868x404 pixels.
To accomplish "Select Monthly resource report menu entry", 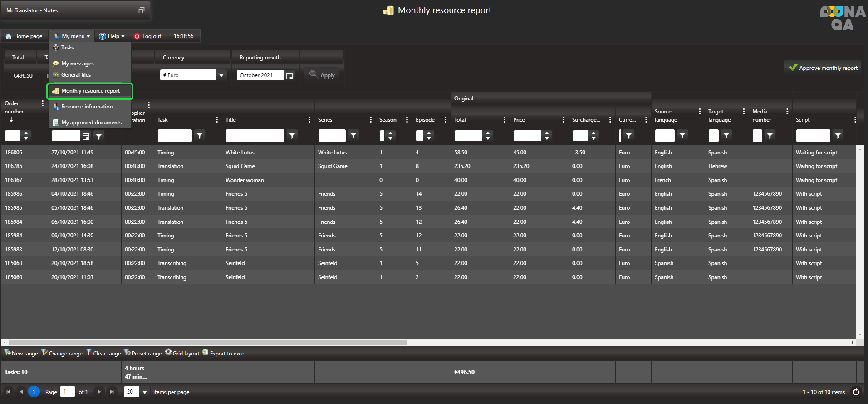I will pyautogui.click(x=90, y=91).
